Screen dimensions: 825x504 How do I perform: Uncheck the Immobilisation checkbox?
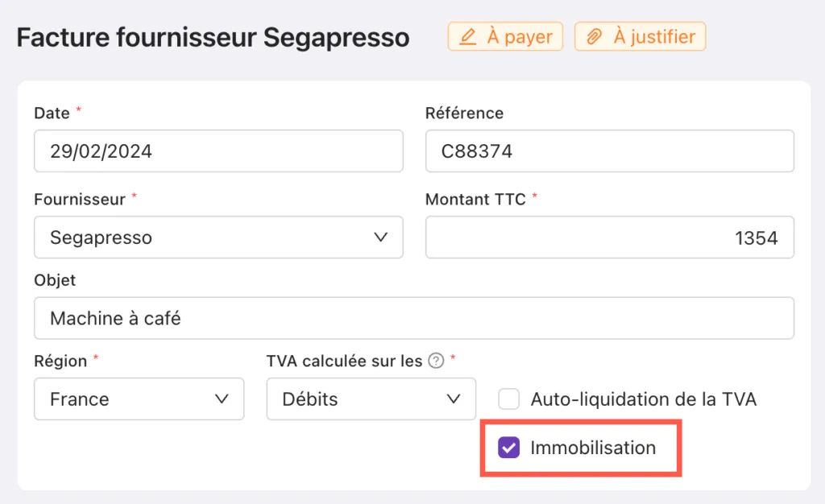tap(509, 448)
